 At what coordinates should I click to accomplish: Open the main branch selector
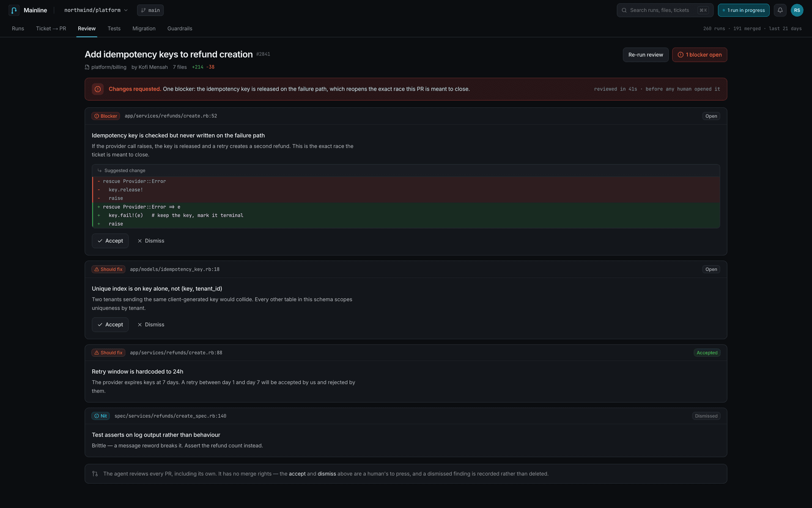pos(151,10)
